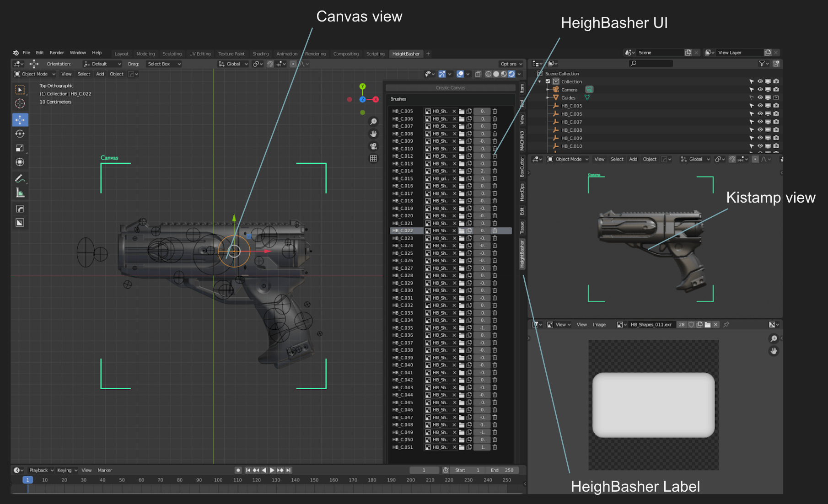Open the Drag Select Box dropdown
This screenshot has height=504, width=828.
[163, 64]
